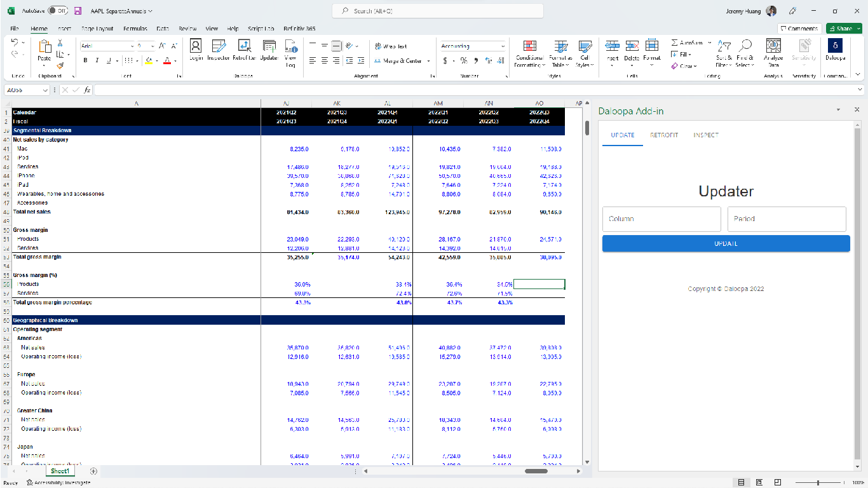This screenshot has width=868, height=488.
Task: Switch to the Formulas ribbon tab
Action: point(135,29)
